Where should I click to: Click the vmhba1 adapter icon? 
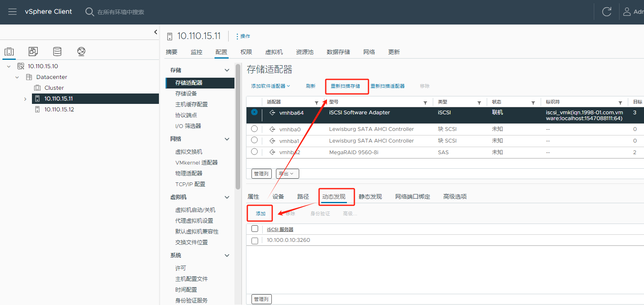point(273,141)
